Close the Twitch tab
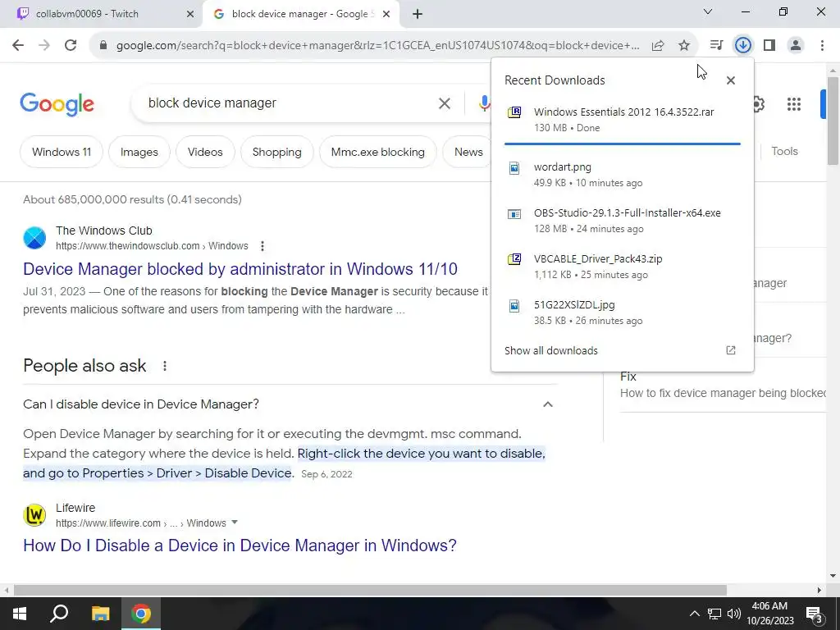 click(190, 15)
